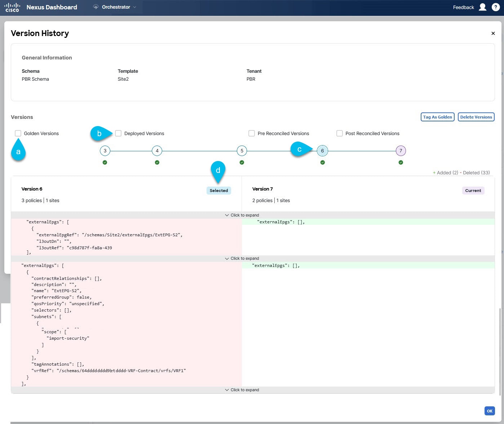Select version 3 on the timeline
Image resolution: width=504 pixels, height=424 pixels.
(105, 151)
